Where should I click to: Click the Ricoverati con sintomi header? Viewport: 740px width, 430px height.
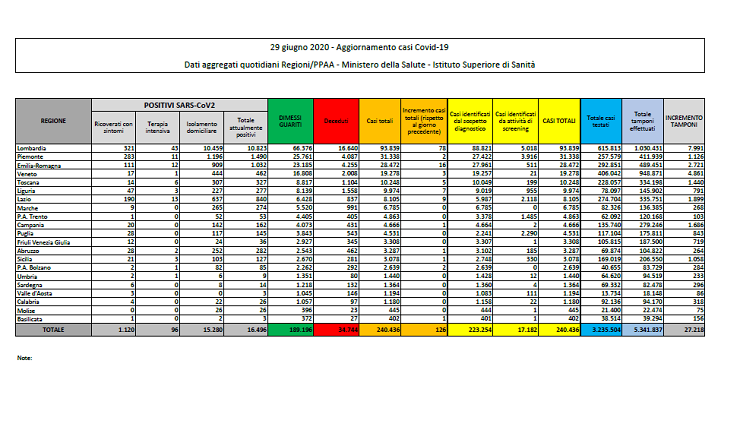click(x=107, y=127)
